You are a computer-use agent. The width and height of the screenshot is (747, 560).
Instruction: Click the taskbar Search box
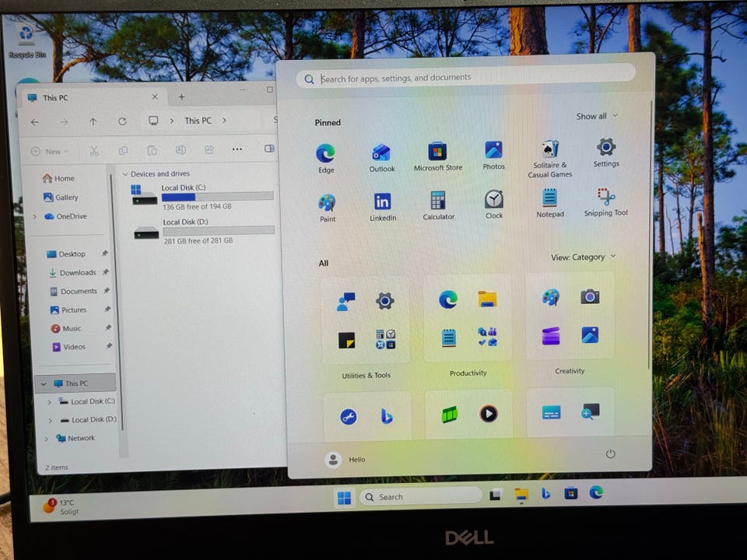[x=420, y=497]
